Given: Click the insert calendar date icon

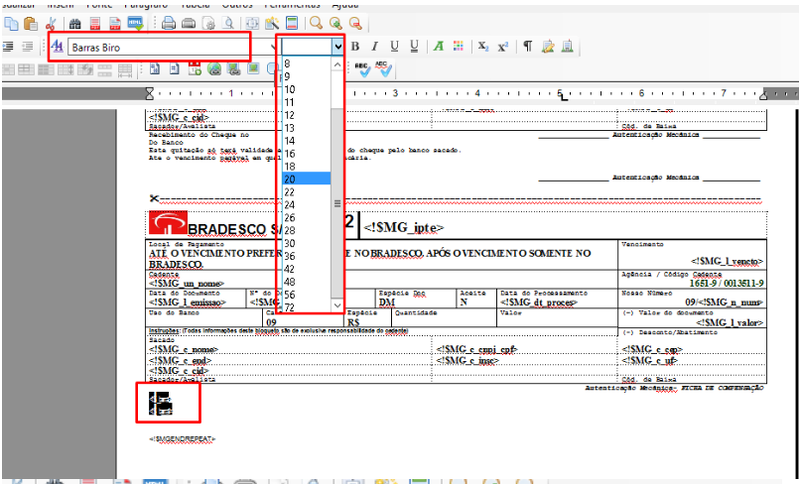Looking at the screenshot, I should [194, 69].
